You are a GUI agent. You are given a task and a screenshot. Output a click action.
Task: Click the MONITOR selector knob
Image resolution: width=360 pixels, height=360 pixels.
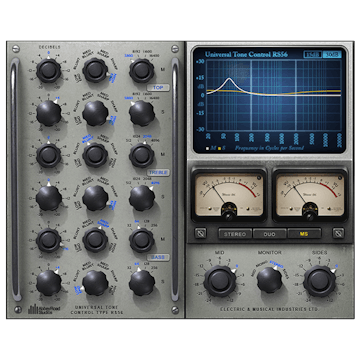(x=269, y=280)
